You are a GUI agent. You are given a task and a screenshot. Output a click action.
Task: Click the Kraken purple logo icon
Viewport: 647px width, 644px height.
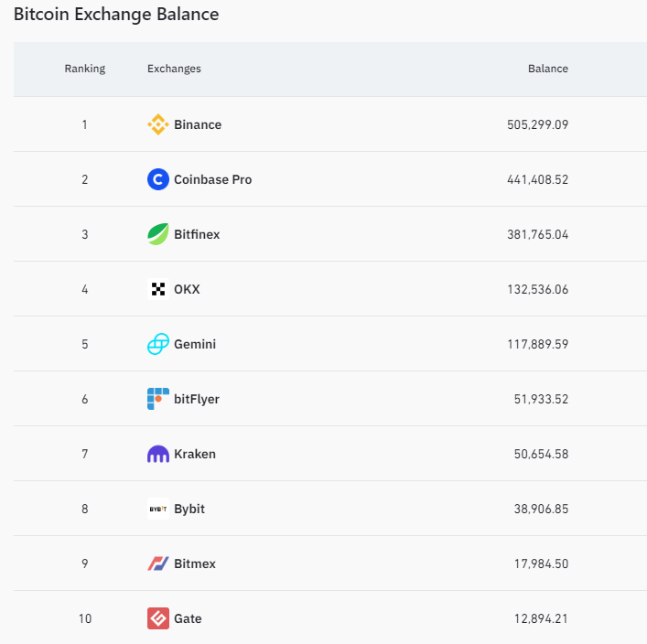(x=158, y=454)
